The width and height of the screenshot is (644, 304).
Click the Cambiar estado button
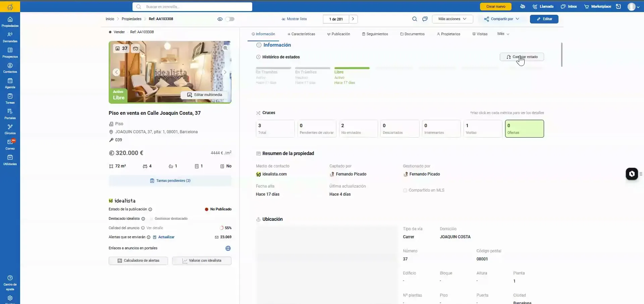click(x=522, y=57)
